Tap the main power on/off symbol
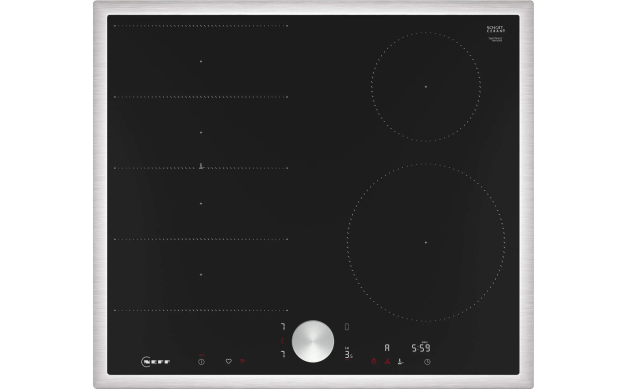Viewport: 626px width, 390px height. click(201, 362)
